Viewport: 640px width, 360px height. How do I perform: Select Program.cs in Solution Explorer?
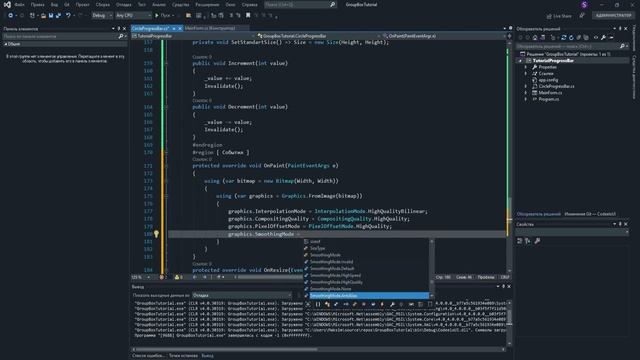coord(549,99)
